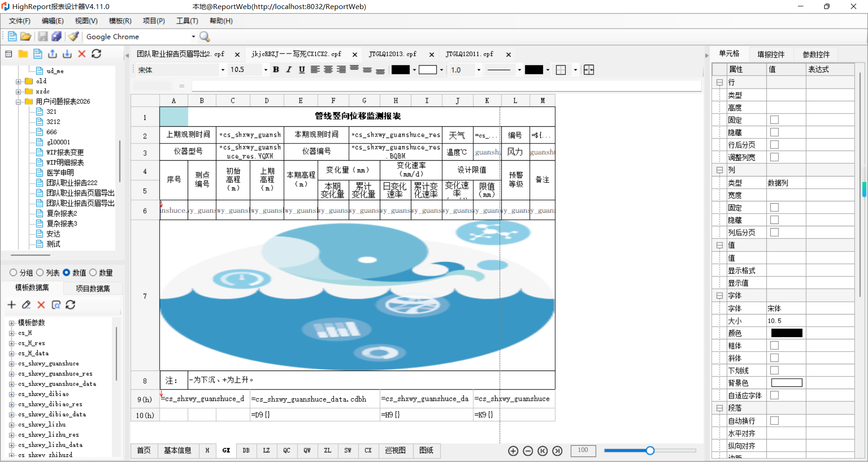The image size is (868, 462).
Task: Check the 自适应字体 checkbox
Action: click(774, 395)
